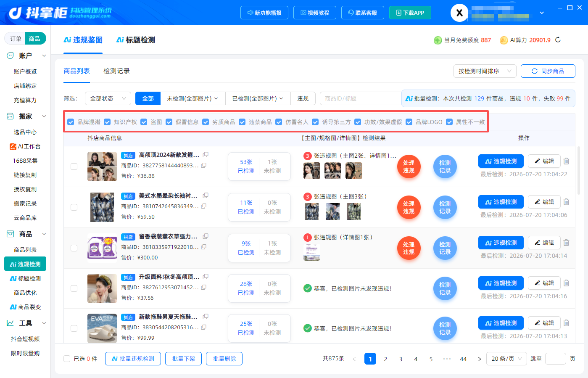
Task: Open 检测记录 circle for 留香袋装薰衣草 product
Action: click(x=445, y=248)
